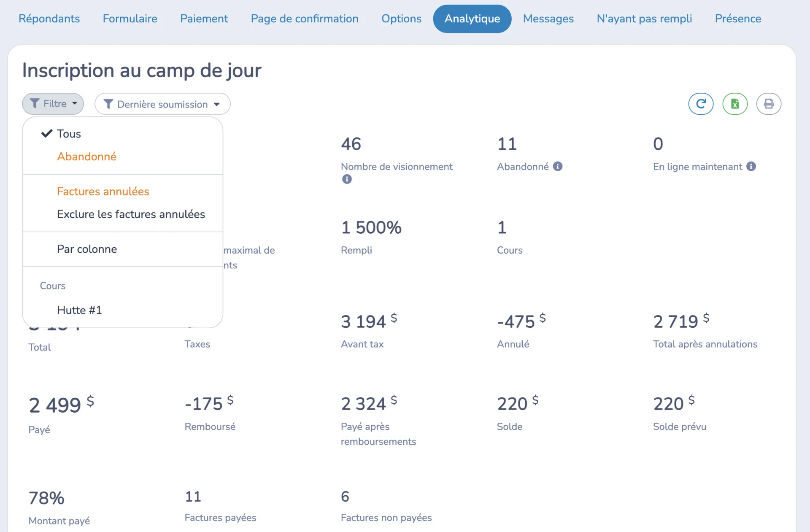Click the Solde prévu label
Viewport: 810px width, 532px height.
[x=679, y=427]
